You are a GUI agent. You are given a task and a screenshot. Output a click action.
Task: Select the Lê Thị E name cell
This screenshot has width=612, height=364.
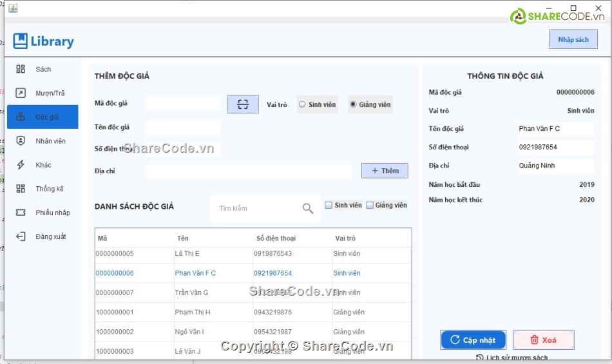point(213,254)
